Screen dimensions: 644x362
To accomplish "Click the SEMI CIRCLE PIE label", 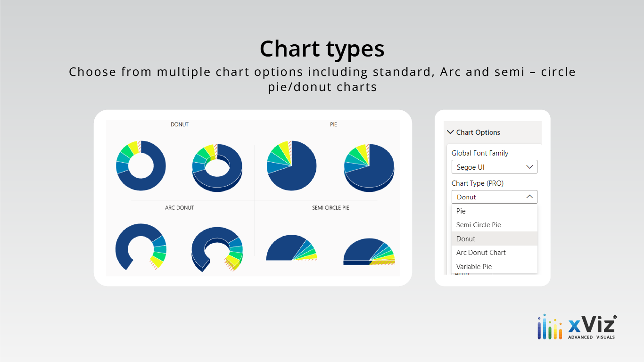I will pyautogui.click(x=330, y=207).
